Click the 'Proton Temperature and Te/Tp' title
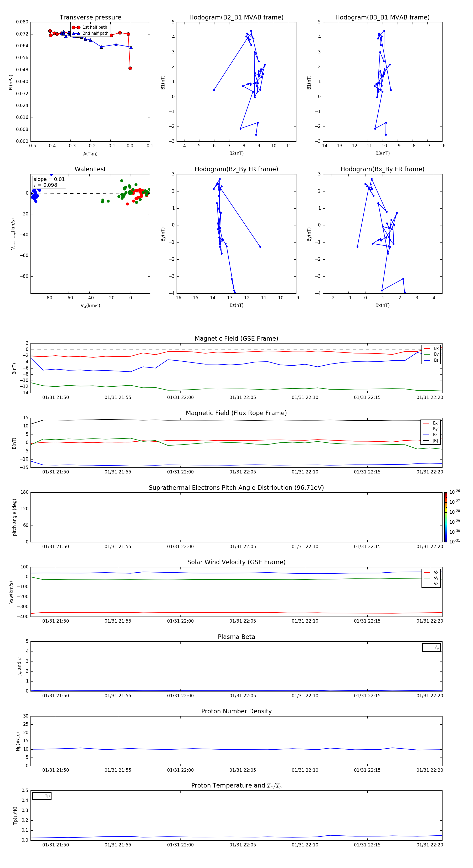473x868 pixels. click(x=236, y=786)
